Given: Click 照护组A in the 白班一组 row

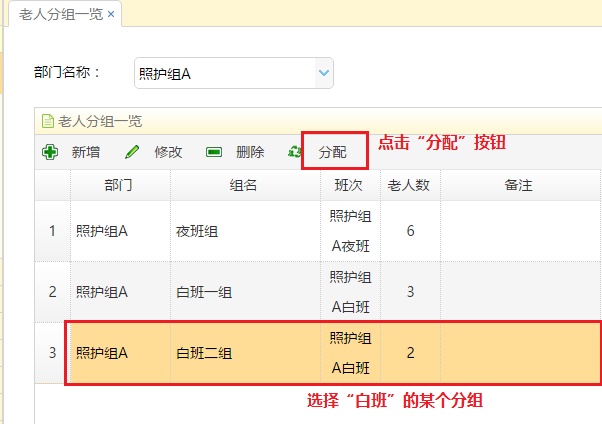Looking at the screenshot, I should coord(102,292).
